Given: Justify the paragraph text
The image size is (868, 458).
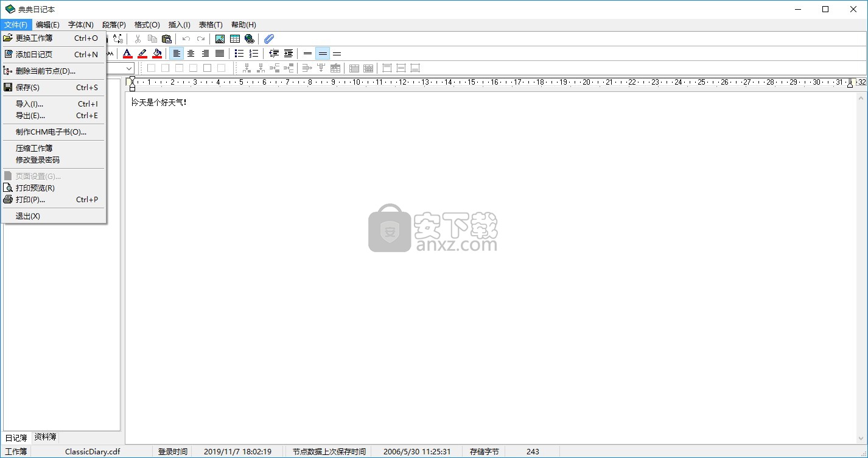Looking at the screenshot, I should 220,54.
